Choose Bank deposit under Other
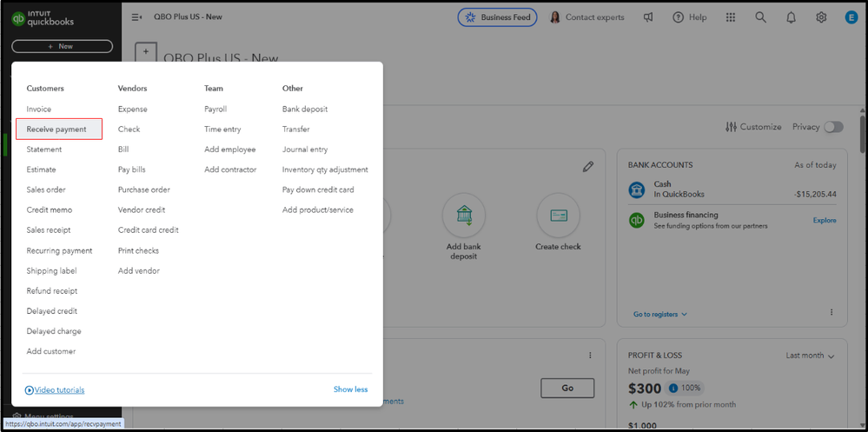This screenshot has width=868, height=432. [305, 110]
